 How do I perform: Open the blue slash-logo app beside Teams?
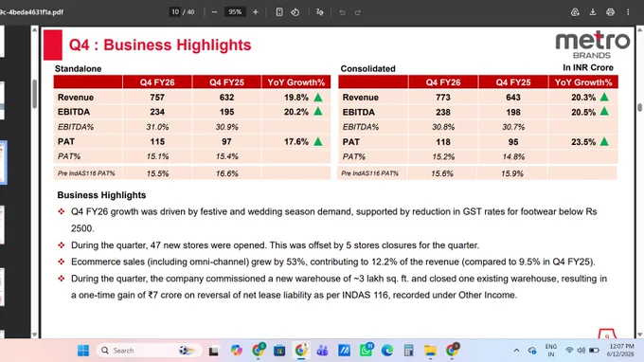point(344,351)
